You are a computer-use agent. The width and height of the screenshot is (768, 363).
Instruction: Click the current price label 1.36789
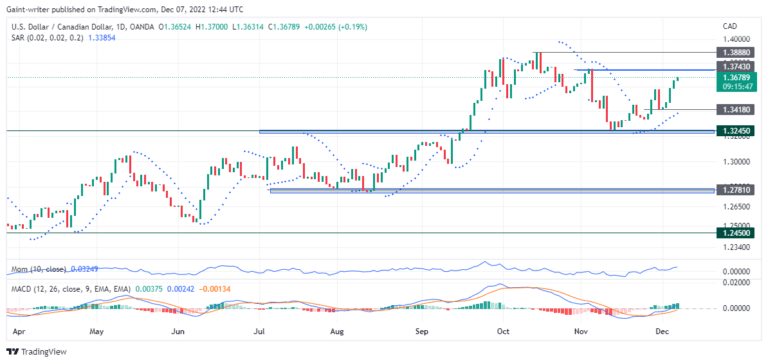click(x=736, y=77)
